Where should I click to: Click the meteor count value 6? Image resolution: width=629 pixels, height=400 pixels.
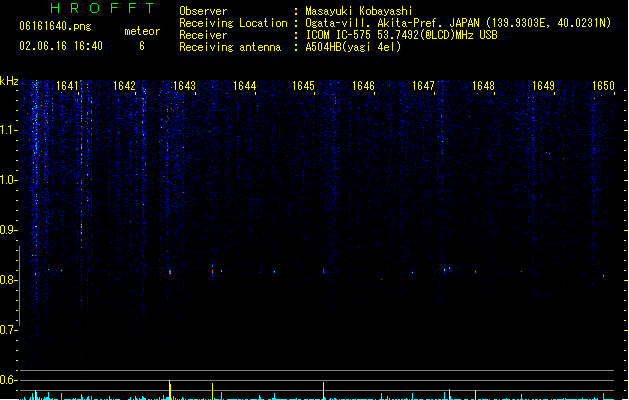[x=142, y=46]
